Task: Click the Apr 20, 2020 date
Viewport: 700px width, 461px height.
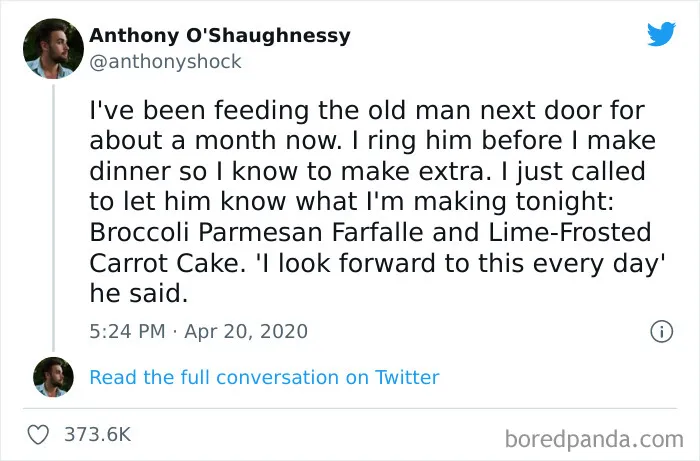Action: tap(246, 332)
